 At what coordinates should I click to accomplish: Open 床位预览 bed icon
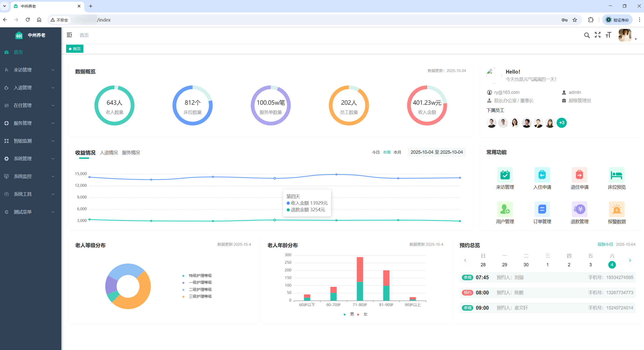pos(616,175)
